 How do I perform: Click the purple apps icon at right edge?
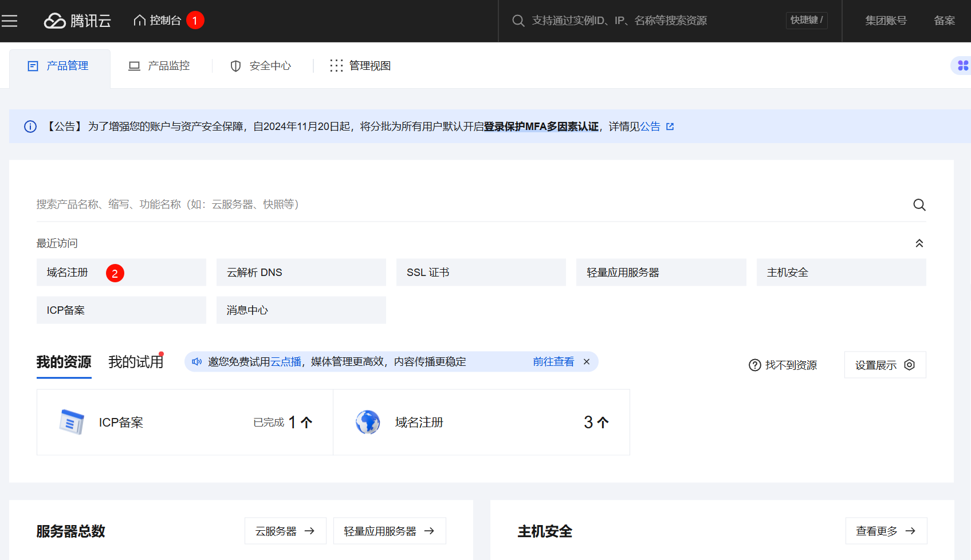tap(962, 66)
